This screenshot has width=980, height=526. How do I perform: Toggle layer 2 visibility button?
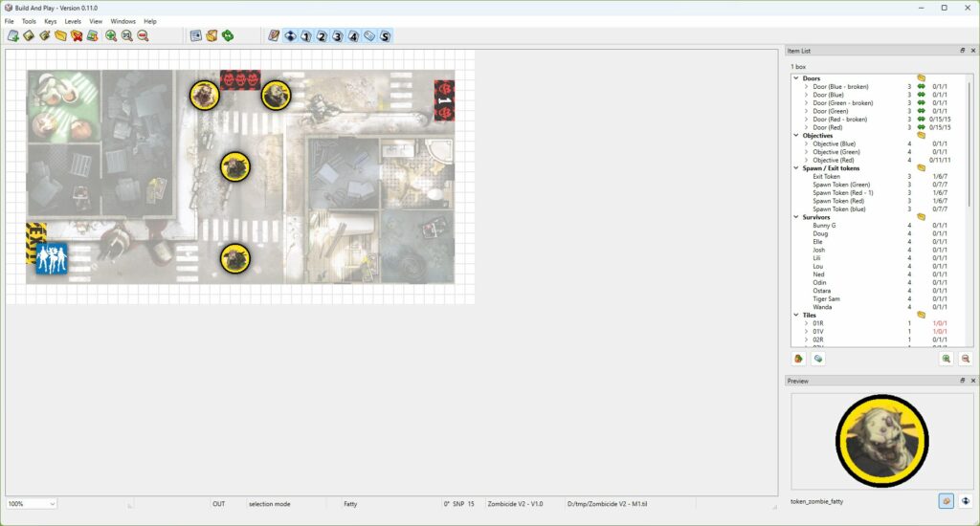(x=322, y=36)
